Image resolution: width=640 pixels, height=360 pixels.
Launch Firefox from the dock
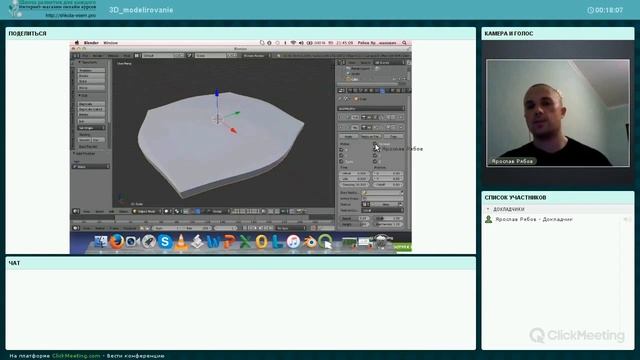pyautogui.click(x=116, y=242)
